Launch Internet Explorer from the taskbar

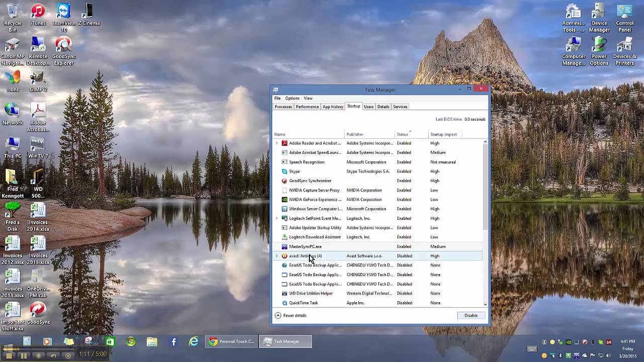click(194, 342)
